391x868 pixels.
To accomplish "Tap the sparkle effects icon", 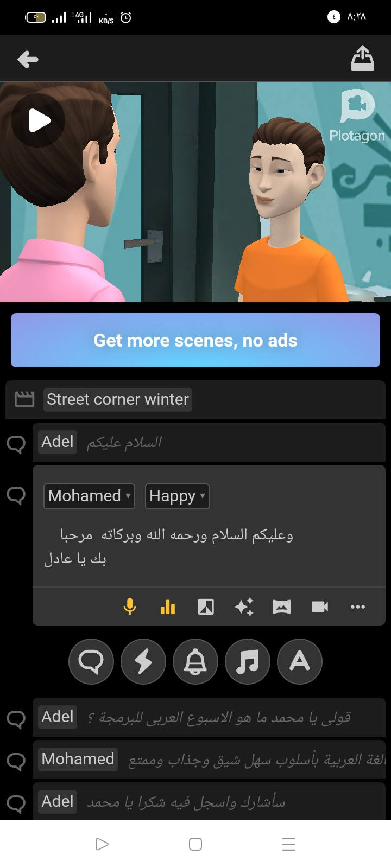I will coord(244,607).
